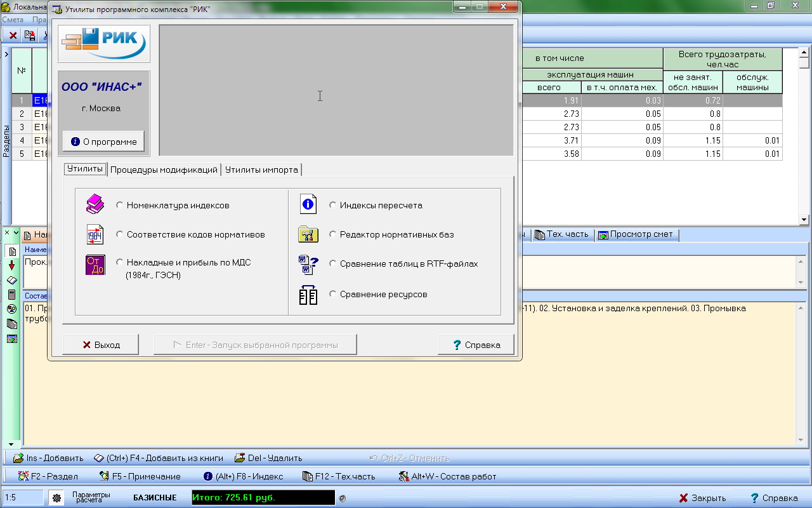Screen dimensions: 812x508
Task: Select table cell with value 3.58
Action: pos(551,154)
